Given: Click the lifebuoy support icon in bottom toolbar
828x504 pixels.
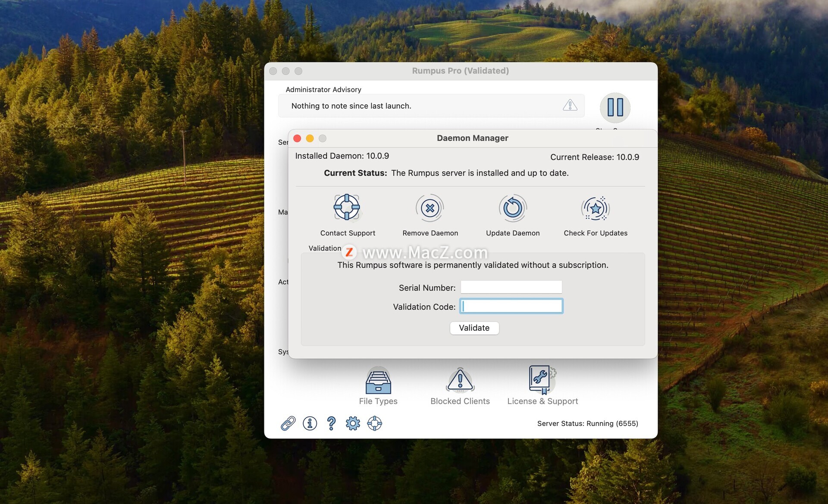Looking at the screenshot, I should 374,423.
